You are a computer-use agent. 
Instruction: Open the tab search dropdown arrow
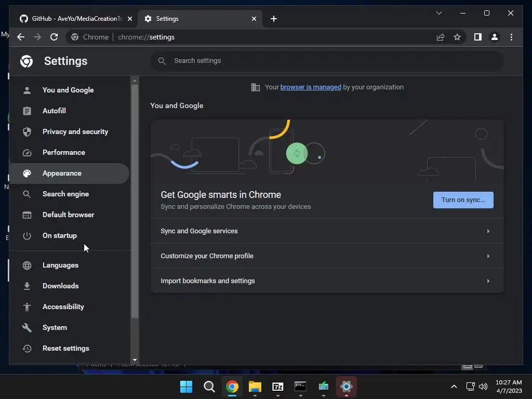point(439,13)
